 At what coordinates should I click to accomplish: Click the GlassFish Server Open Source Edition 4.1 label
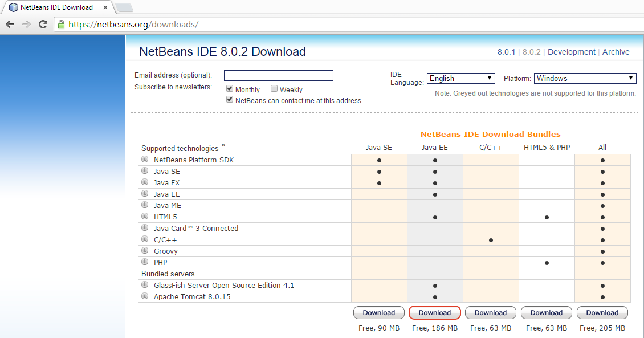point(224,286)
